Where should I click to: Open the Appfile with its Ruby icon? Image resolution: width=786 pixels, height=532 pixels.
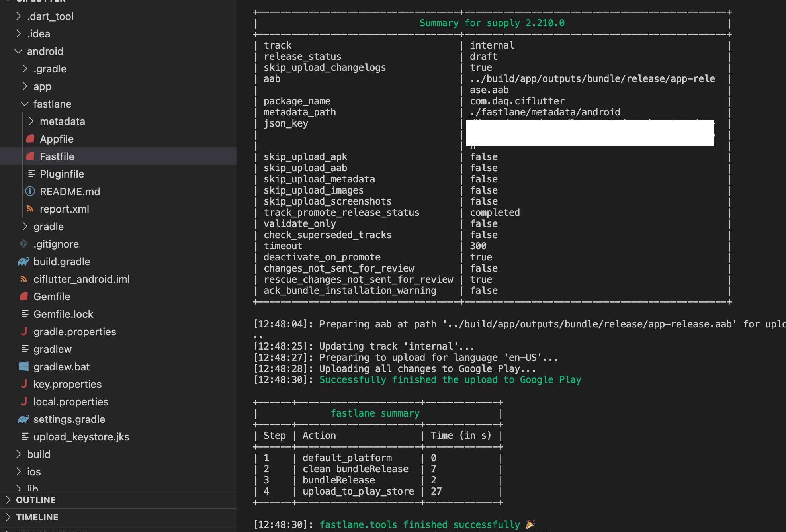pos(30,139)
